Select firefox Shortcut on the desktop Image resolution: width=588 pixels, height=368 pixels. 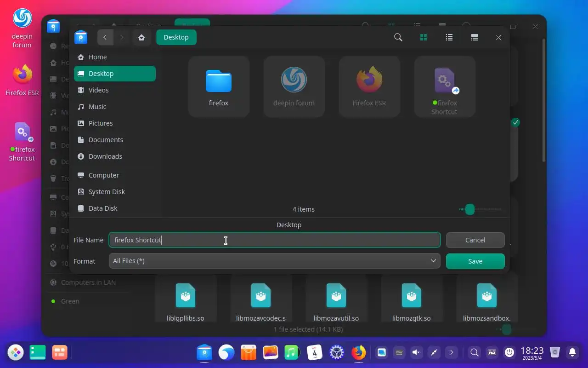(22, 142)
